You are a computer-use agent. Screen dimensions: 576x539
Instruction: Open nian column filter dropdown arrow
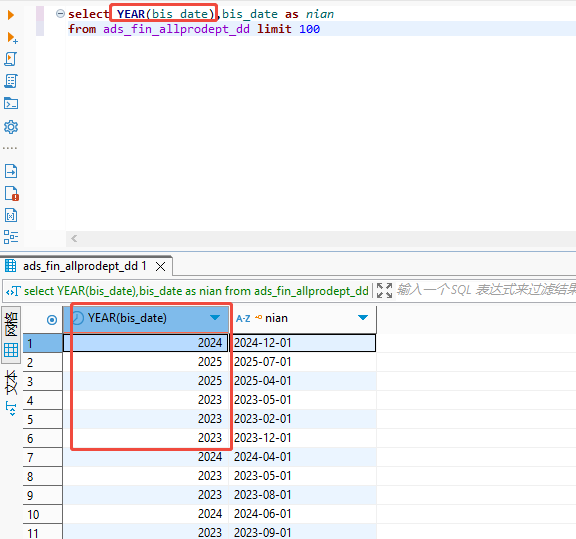[363, 318]
